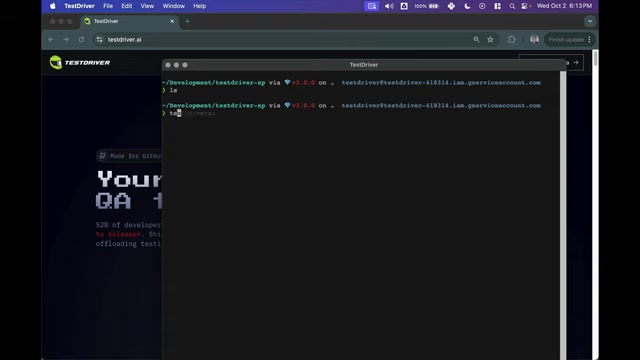The image size is (640, 360).
Task: Open Control Center toggles in menu bar
Action: (525, 6)
